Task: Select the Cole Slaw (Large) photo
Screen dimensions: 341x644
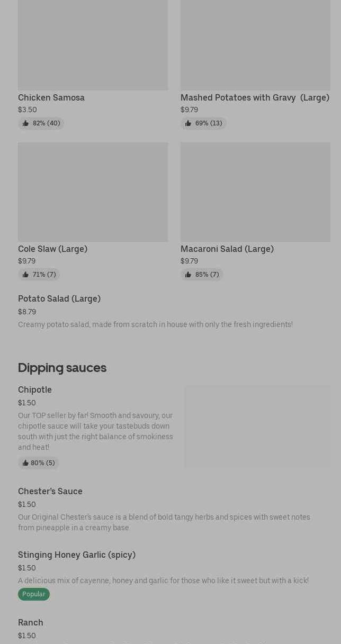Action: [93, 192]
